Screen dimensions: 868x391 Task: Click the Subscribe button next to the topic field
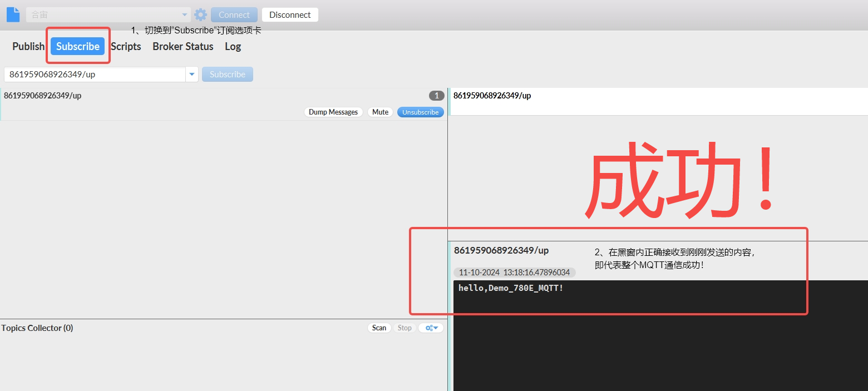(x=228, y=74)
